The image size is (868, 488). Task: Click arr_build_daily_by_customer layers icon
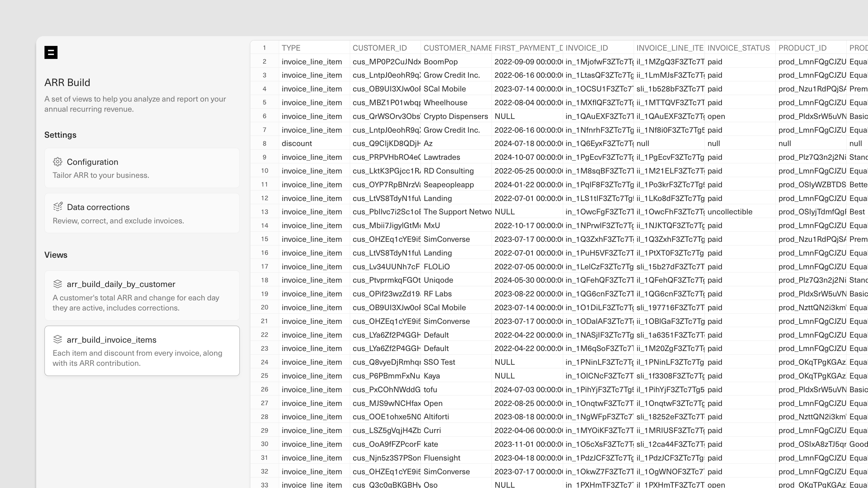coord(58,284)
